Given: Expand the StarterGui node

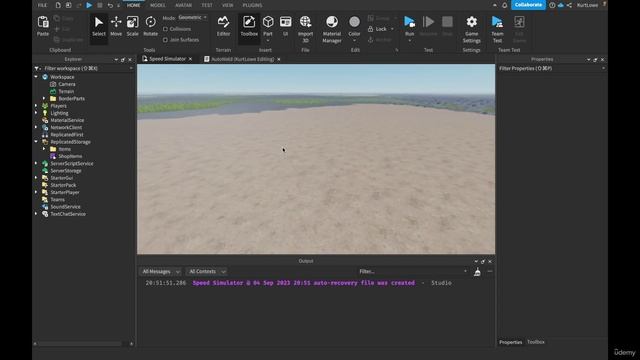Looking at the screenshot, I should point(36,178).
